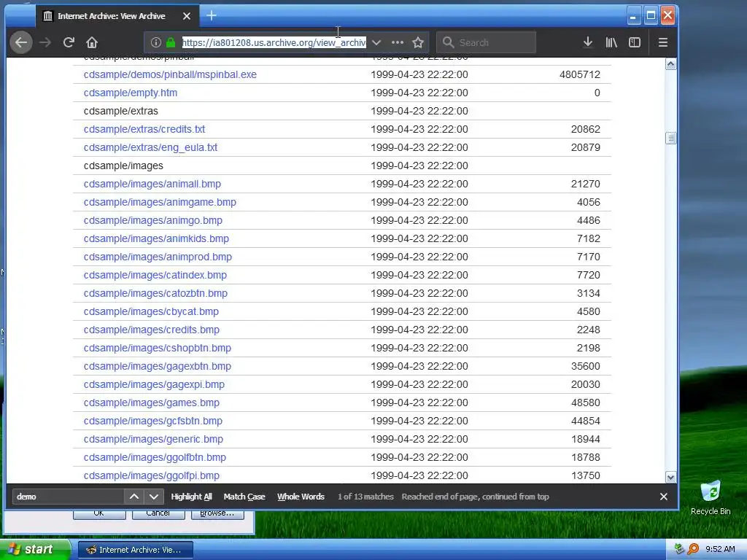Toggle Whole Words in find bar
747x560 pixels.
point(301,496)
